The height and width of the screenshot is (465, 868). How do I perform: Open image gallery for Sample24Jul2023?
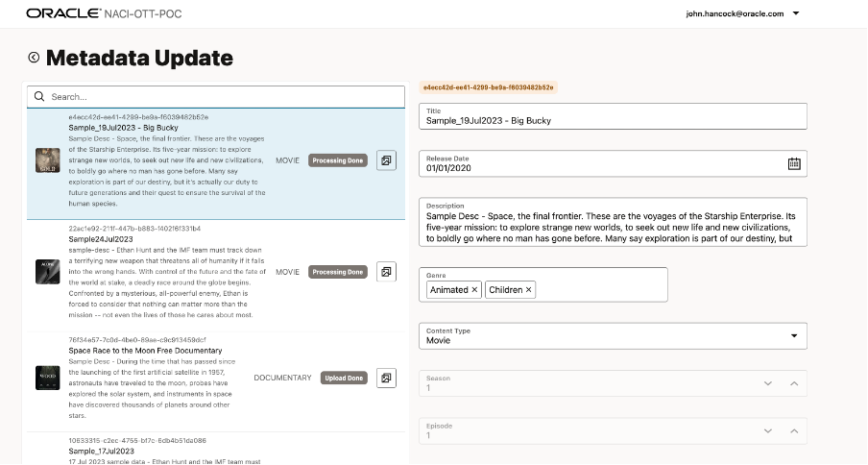click(x=386, y=272)
